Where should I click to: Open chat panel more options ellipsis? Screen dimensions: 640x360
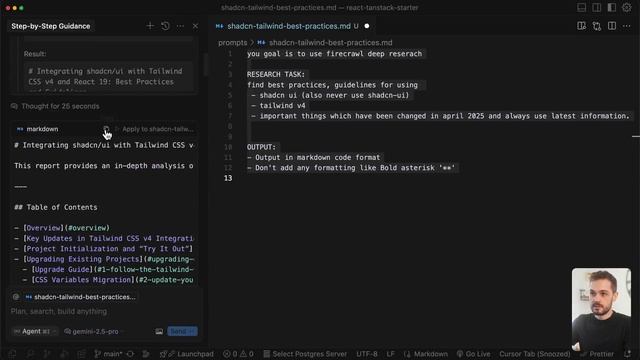[180, 26]
